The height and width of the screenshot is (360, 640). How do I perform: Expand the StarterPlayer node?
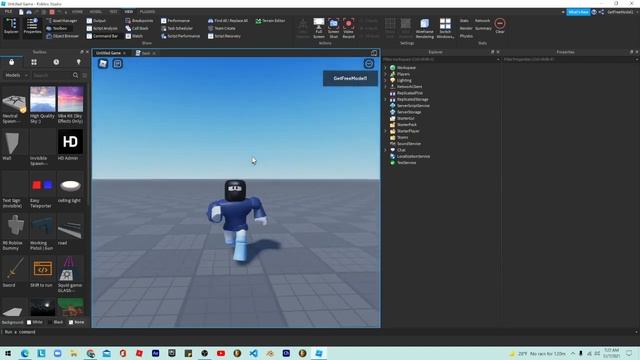386,131
